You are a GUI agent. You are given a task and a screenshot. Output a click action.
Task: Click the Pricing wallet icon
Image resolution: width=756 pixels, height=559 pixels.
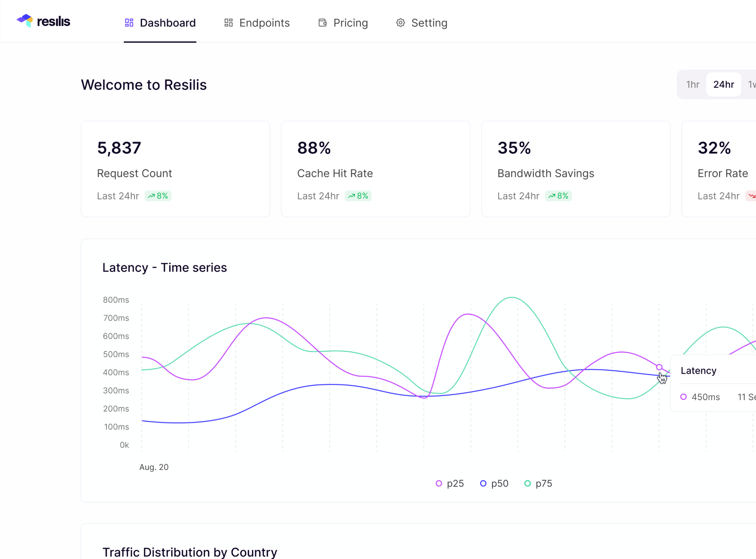pos(323,23)
